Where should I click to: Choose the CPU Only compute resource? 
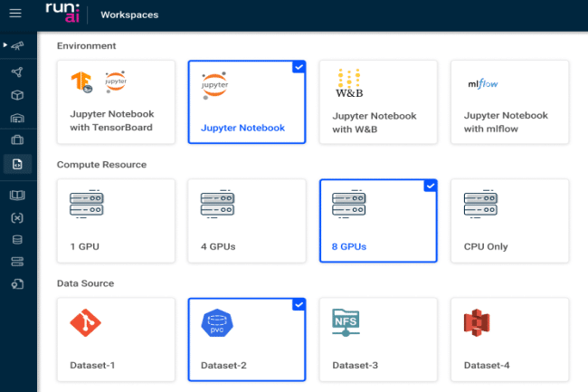(x=509, y=221)
